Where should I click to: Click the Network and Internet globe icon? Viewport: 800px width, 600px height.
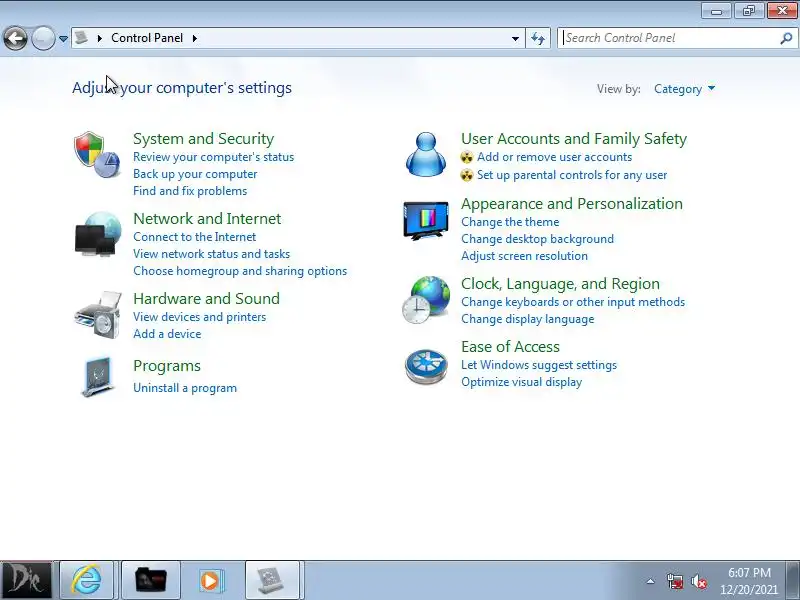point(98,234)
